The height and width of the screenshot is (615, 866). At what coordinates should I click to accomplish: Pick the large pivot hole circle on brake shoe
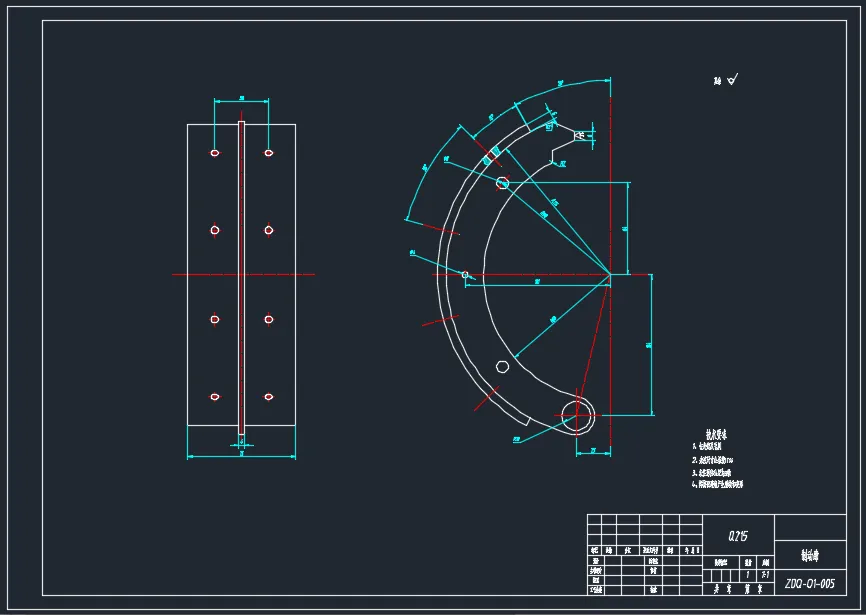(x=578, y=415)
